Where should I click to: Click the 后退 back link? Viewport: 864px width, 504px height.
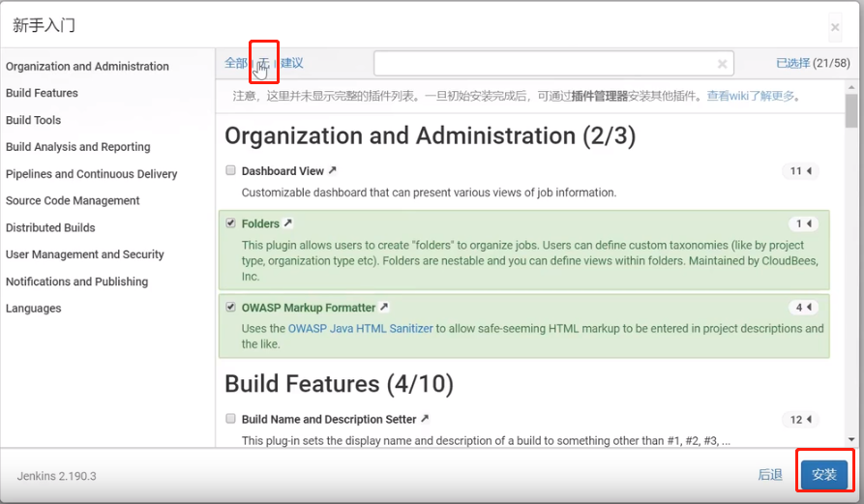(x=770, y=475)
